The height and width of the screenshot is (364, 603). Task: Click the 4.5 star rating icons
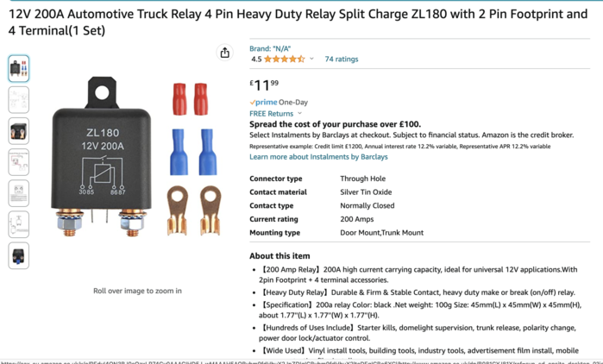(x=284, y=59)
